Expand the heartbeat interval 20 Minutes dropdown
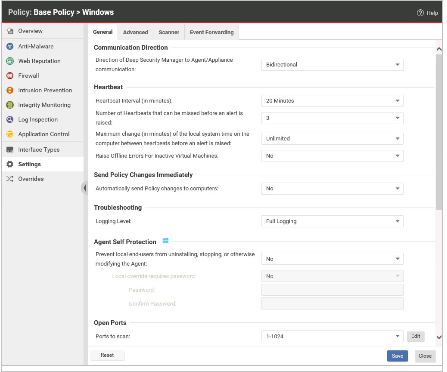Screen dimensions: 447x372 [x=332, y=101]
